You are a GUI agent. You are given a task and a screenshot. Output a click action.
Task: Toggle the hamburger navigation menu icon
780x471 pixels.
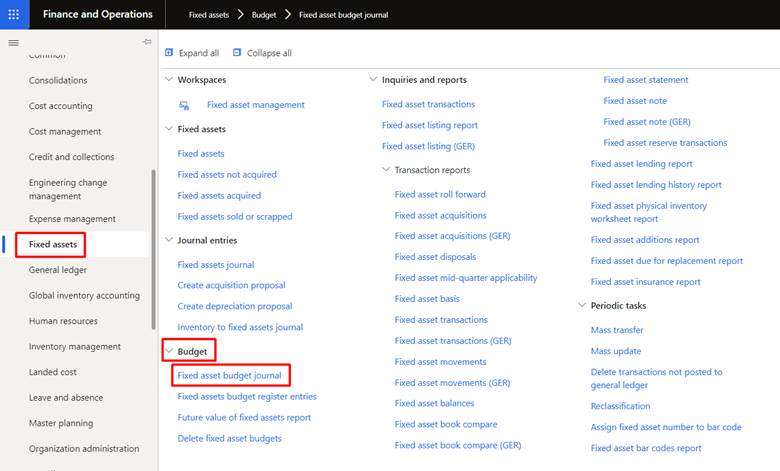(13, 43)
